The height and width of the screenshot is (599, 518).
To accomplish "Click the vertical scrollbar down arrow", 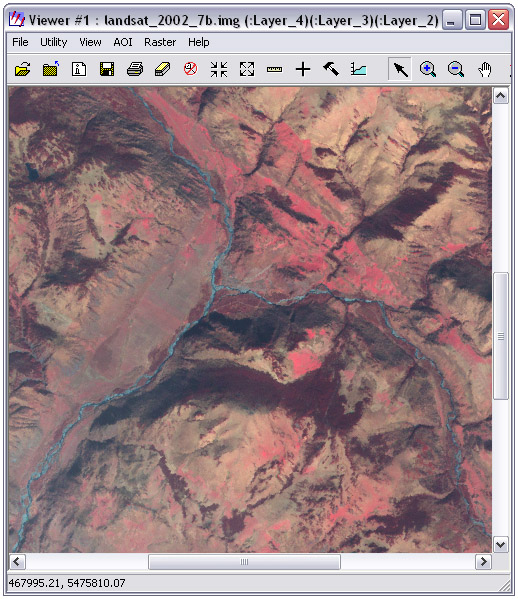I will [501, 544].
